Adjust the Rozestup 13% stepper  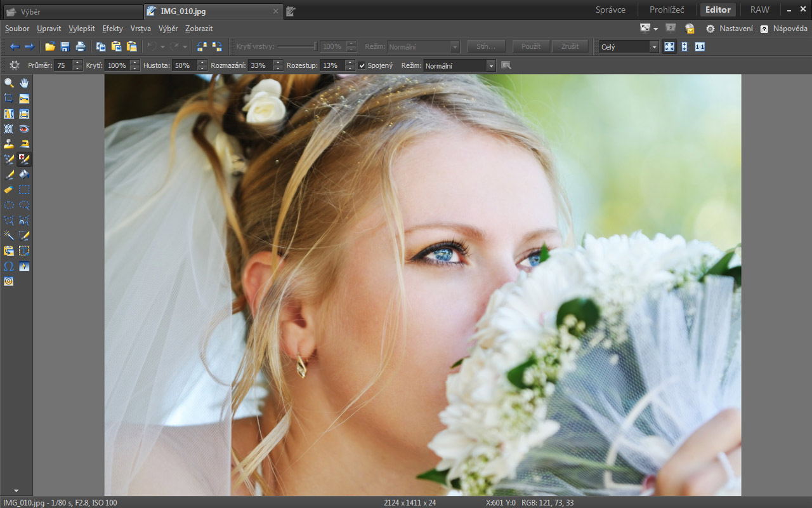click(350, 65)
